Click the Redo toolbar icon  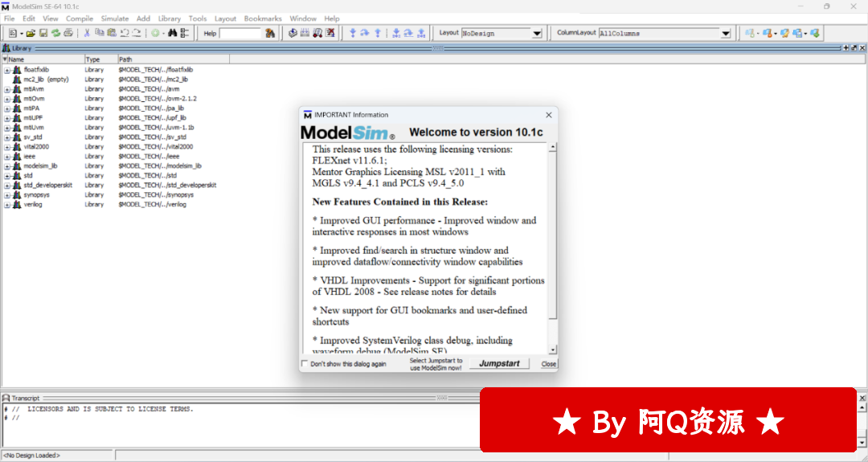[137, 33]
